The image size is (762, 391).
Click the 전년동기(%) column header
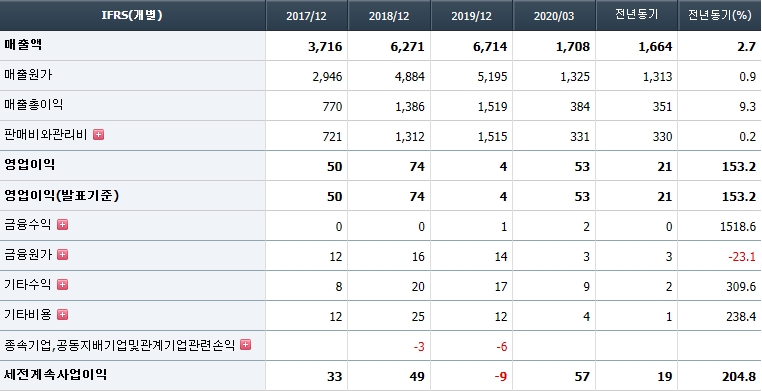pyautogui.click(x=720, y=15)
